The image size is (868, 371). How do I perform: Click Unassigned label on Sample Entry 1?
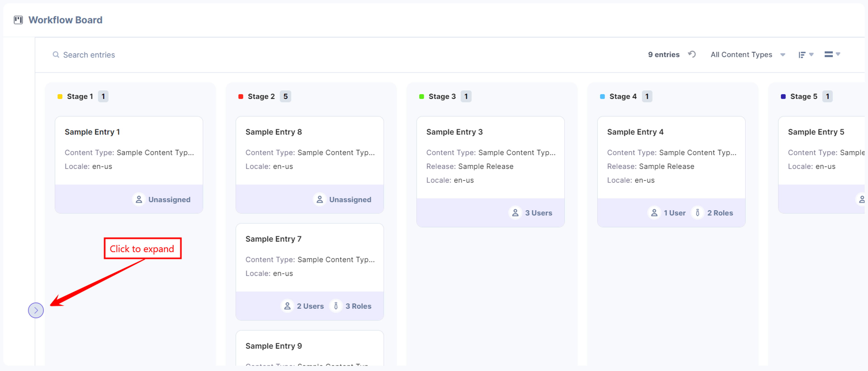pos(170,200)
